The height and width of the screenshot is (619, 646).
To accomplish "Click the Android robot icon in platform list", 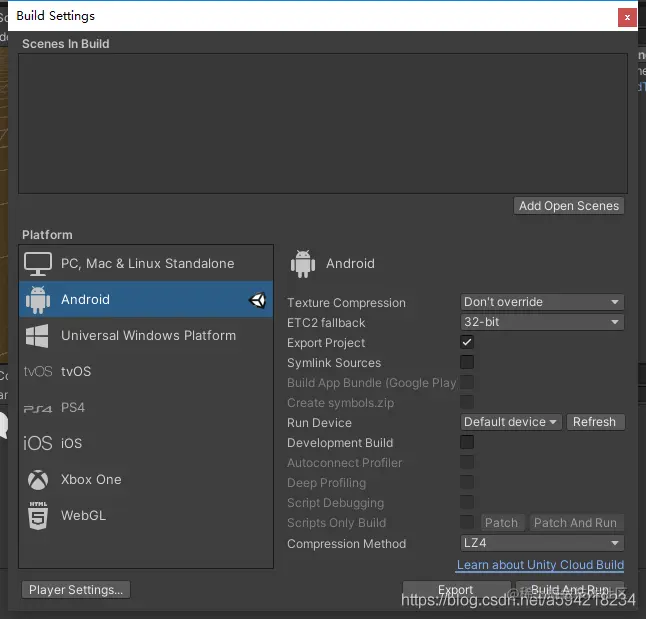I will click(x=38, y=300).
